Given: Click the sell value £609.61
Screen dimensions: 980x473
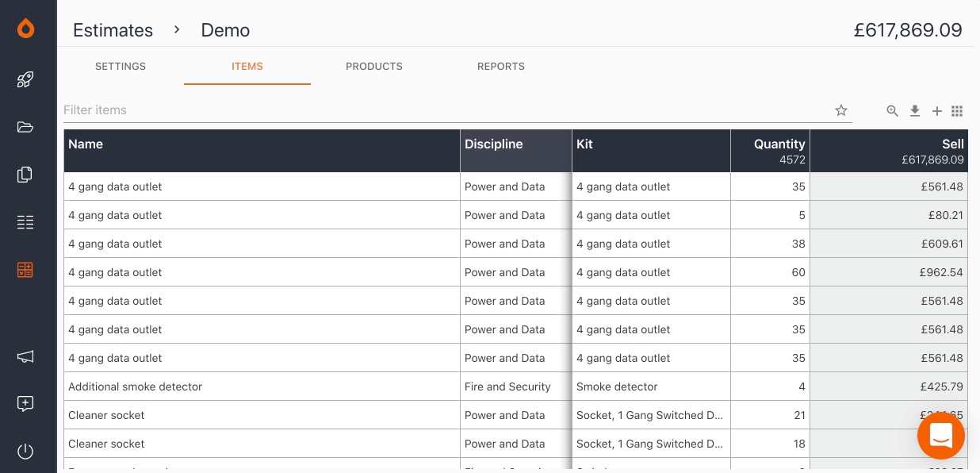Looking at the screenshot, I should 889,244.
